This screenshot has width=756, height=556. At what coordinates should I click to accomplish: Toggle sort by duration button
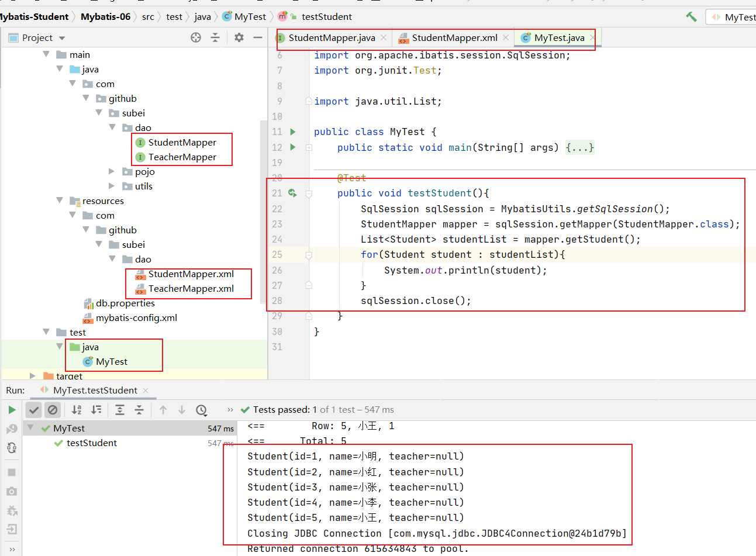point(96,410)
